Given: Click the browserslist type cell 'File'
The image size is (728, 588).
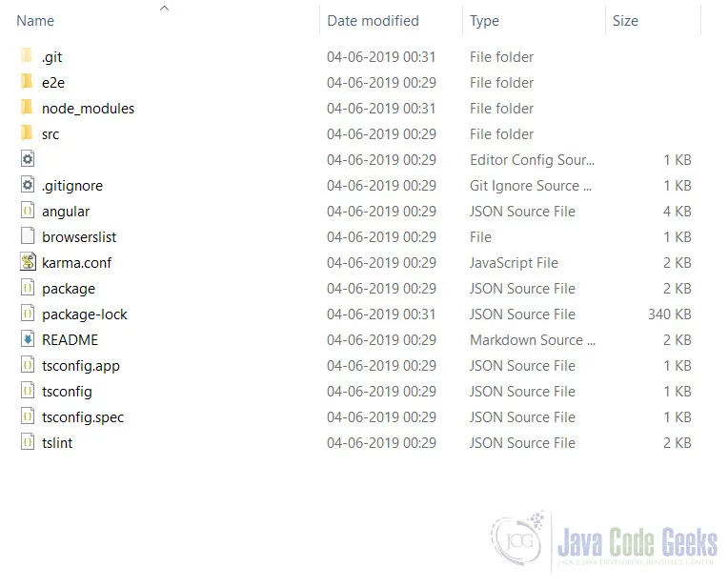Looking at the screenshot, I should [x=480, y=237].
